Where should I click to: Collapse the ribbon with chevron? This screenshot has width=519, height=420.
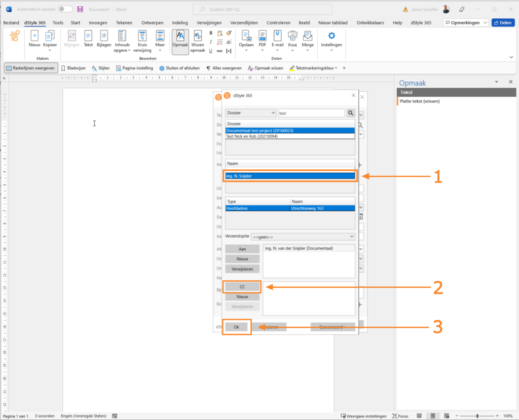click(x=511, y=57)
